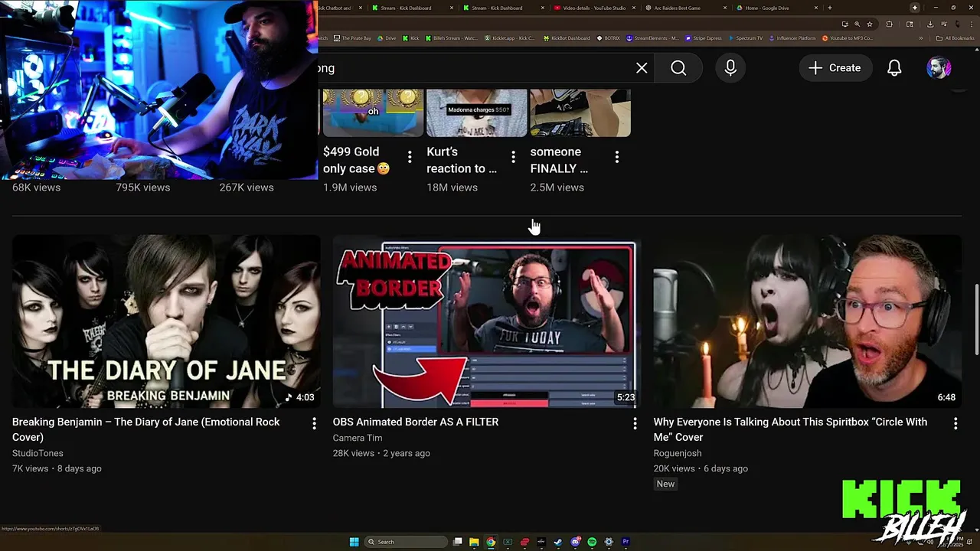Open options for '$499 Gold only case' short
The width and height of the screenshot is (980, 551).
coord(410,157)
